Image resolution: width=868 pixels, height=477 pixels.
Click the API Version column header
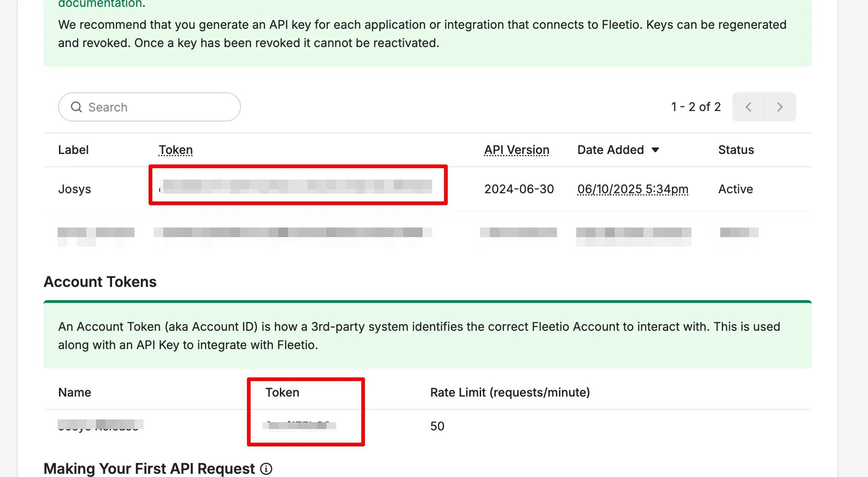click(x=517, y=150)
